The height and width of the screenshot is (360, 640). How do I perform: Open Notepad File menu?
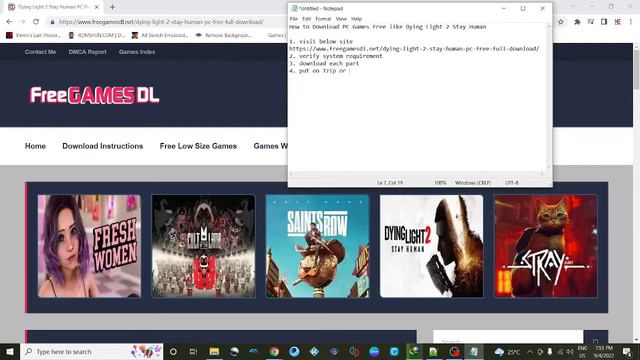click(x=294, y=19)
